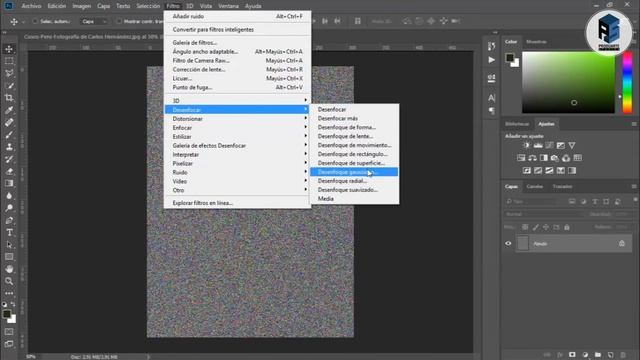Screen dimensions: 640x360
Task: Switch to the Bibliotecas tab
Action: pos(517,124)
